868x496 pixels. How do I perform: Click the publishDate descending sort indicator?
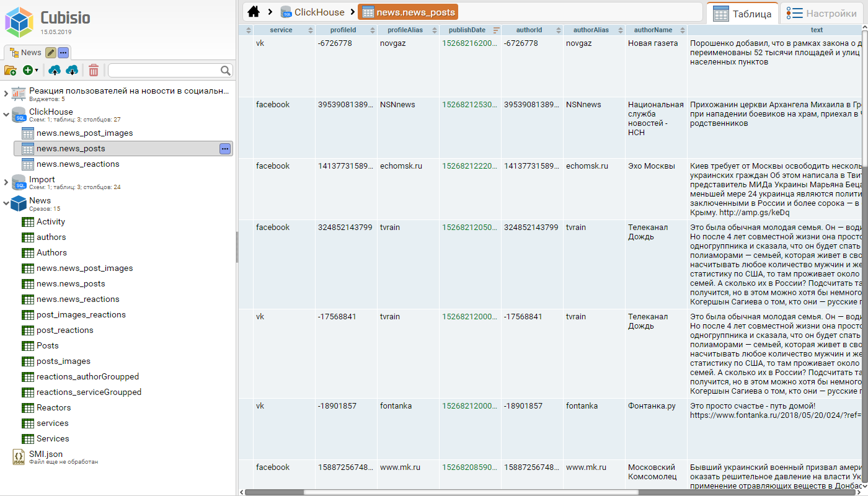coord(496,30)
